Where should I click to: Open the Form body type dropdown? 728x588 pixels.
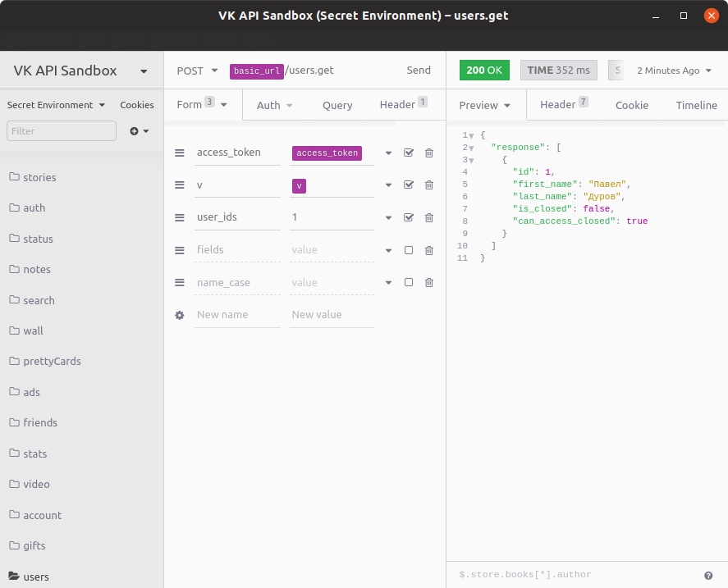(x=202, y=105)
